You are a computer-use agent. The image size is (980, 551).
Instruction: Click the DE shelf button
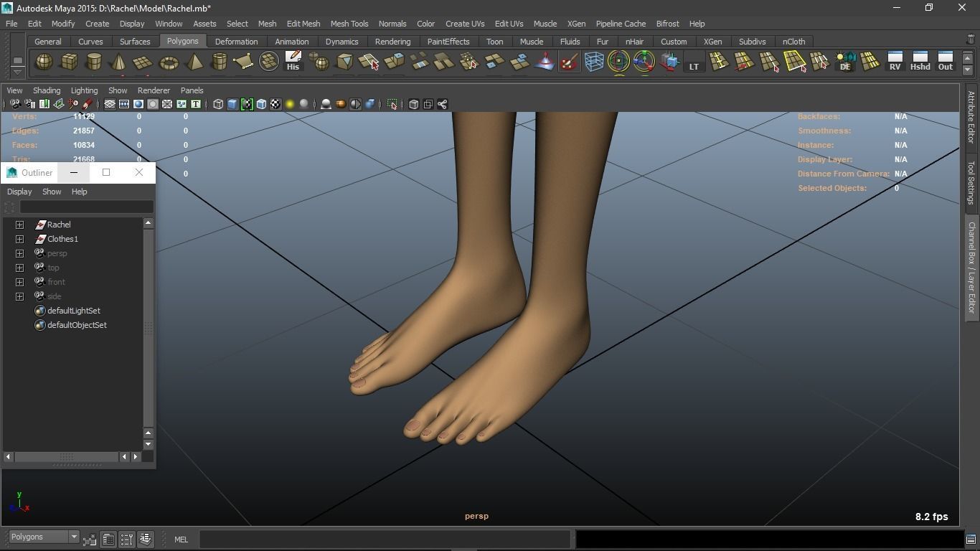coord(845,62)
